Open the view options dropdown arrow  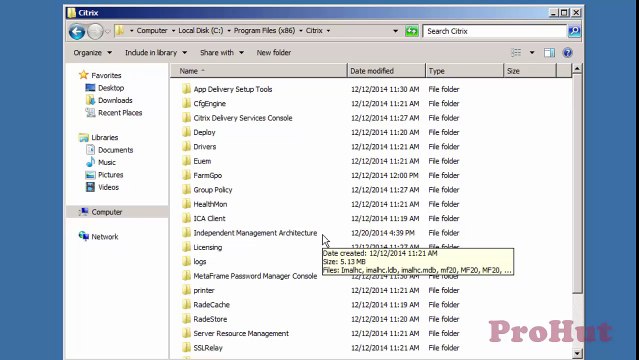[x=532, y=53]
